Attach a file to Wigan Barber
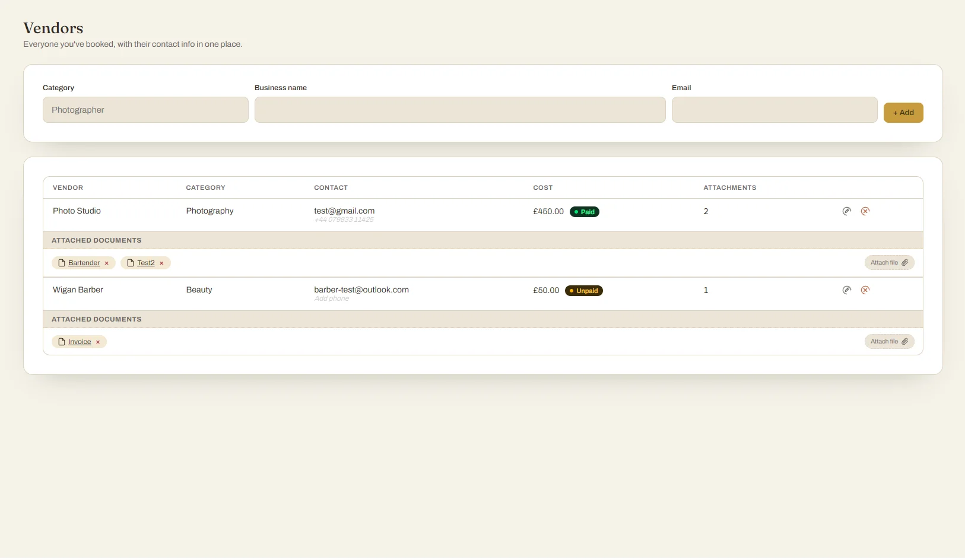 pos(889,342)
